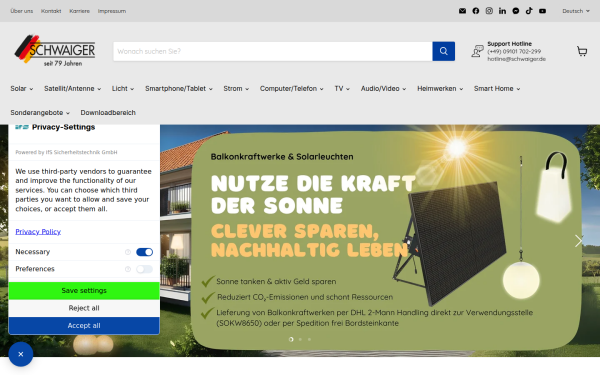
Task: Open the Kontakt page
Action: click(51, 11)
